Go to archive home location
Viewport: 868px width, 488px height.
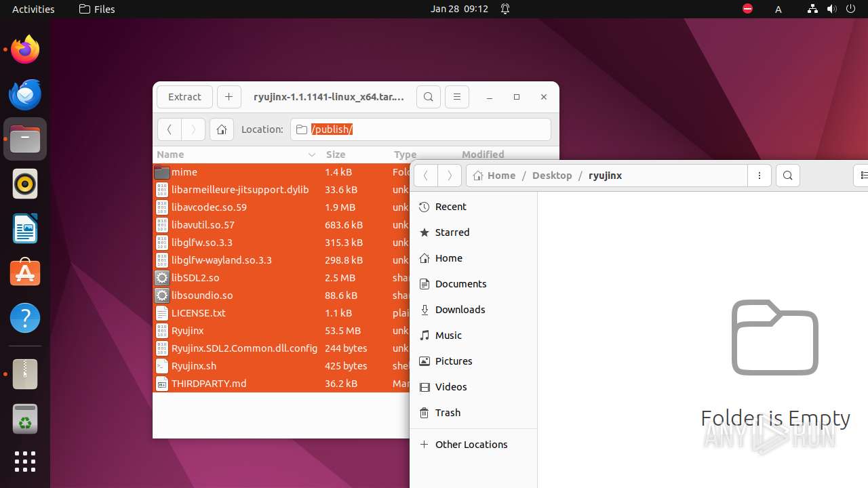[222, 129]
